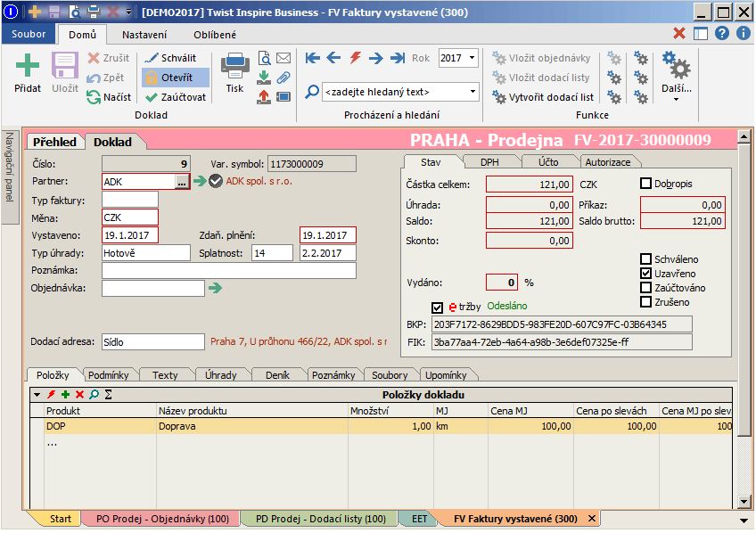756x533 pixels.
Task: Click the red X delete item icon
Action: 79,394
